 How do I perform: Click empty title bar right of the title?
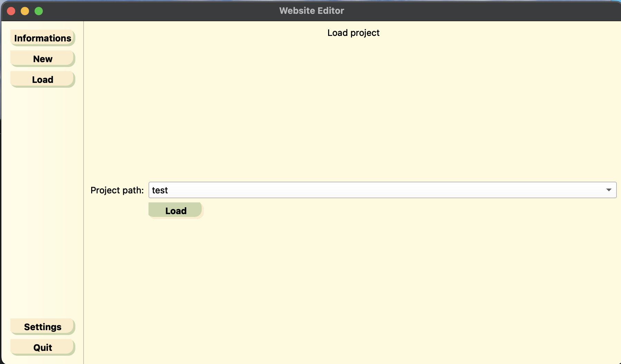[484, 11]
